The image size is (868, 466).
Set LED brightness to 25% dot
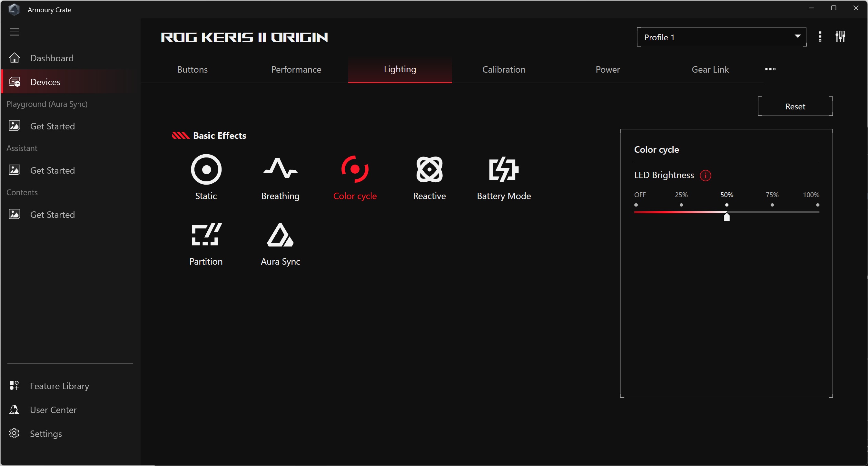681,205
